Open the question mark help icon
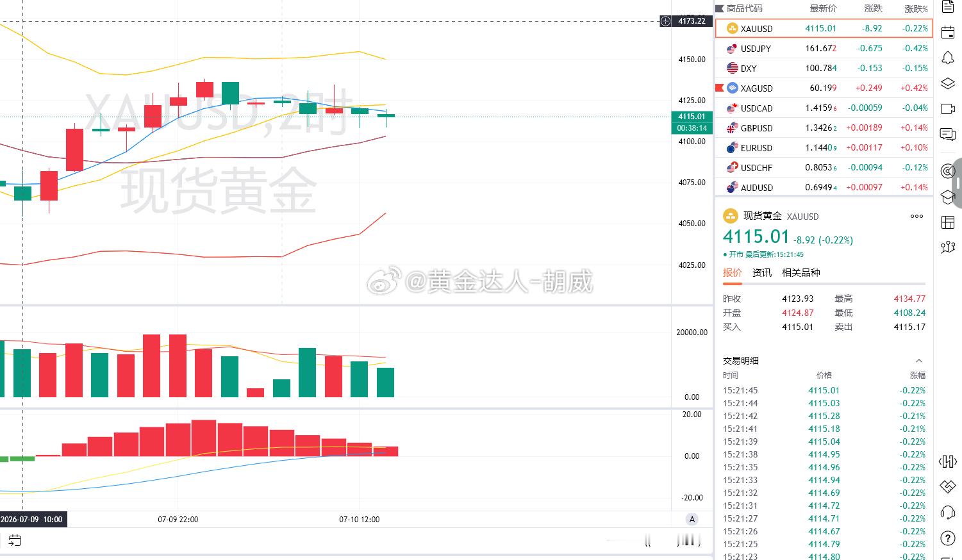Image resolution: width=962 pixels, height=560 pixels. pos(948,538)
